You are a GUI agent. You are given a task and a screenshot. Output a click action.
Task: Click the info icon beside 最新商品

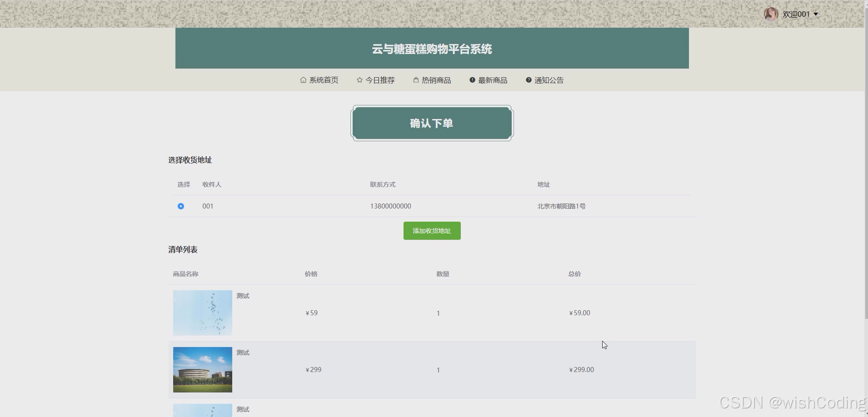coord(471,80)
